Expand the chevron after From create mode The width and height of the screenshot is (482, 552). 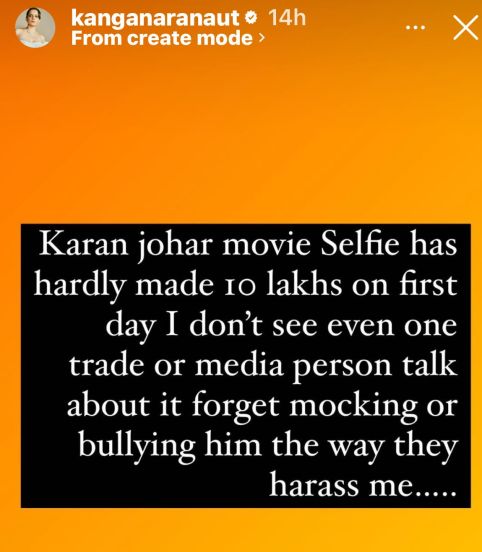[261, 38]
